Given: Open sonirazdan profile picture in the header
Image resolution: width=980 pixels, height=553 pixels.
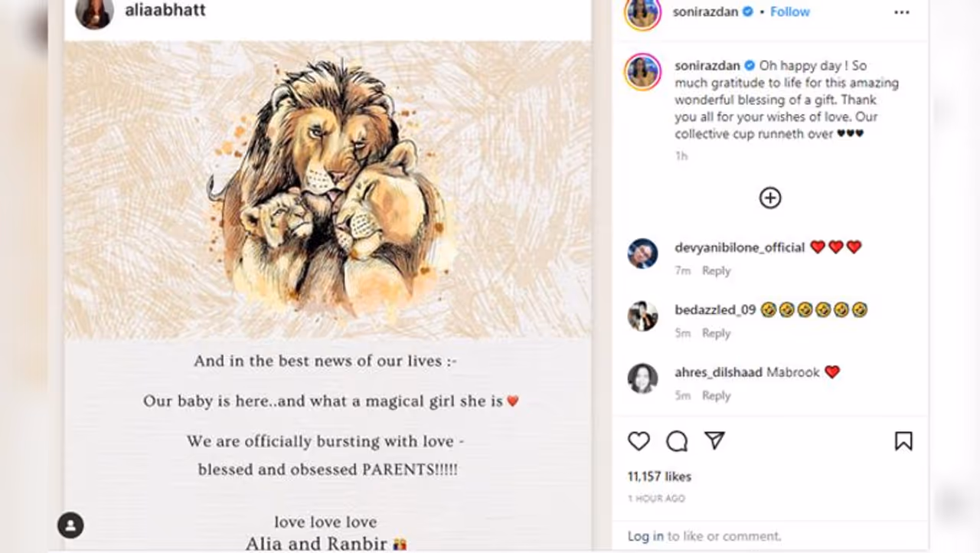Looking at the screenshot, I should point(642,12).
